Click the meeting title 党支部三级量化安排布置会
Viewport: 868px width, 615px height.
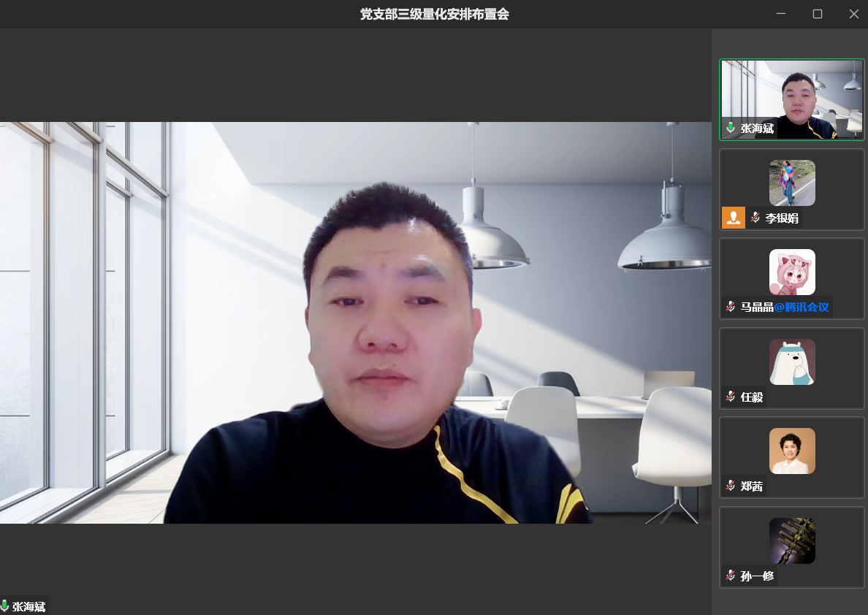[x=434, y=14]
